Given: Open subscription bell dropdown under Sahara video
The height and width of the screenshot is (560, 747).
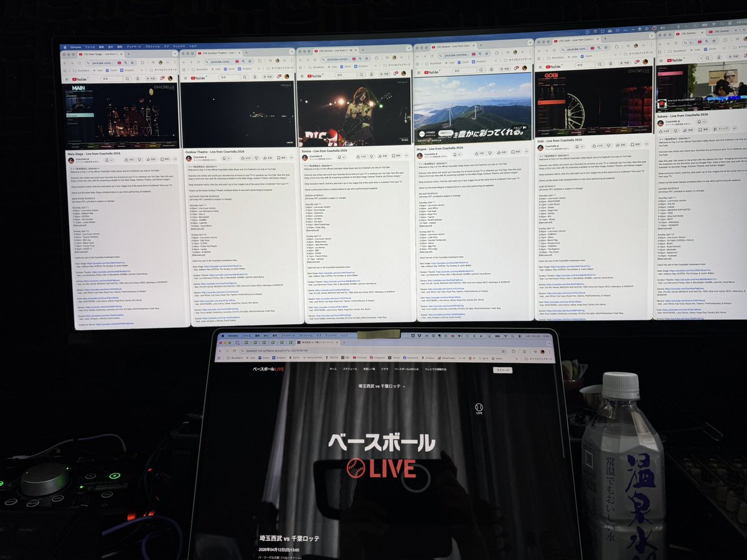Looking at the screenshot, I should pyautogui.click(x=701, y=121).
